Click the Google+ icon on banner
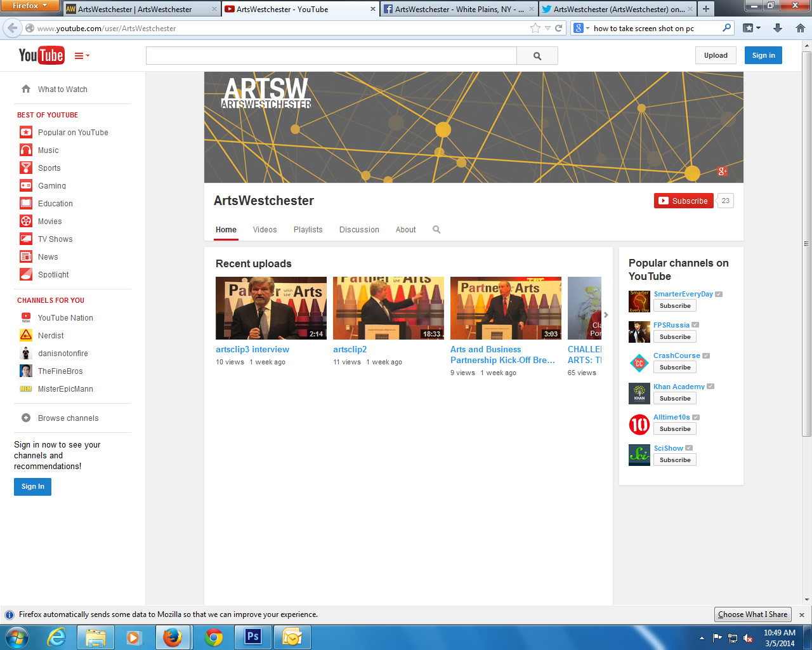812x650 pixels. pos(723,171)
